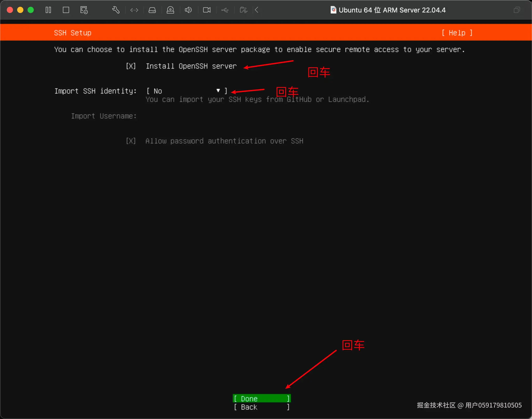Click the USB devices icon
532x419 pixels.
(x=225, y=10)
